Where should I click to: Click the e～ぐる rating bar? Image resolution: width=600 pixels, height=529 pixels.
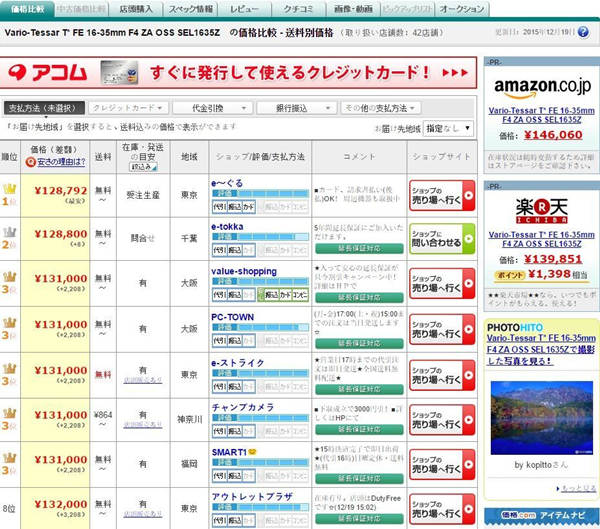coord(260,194)
